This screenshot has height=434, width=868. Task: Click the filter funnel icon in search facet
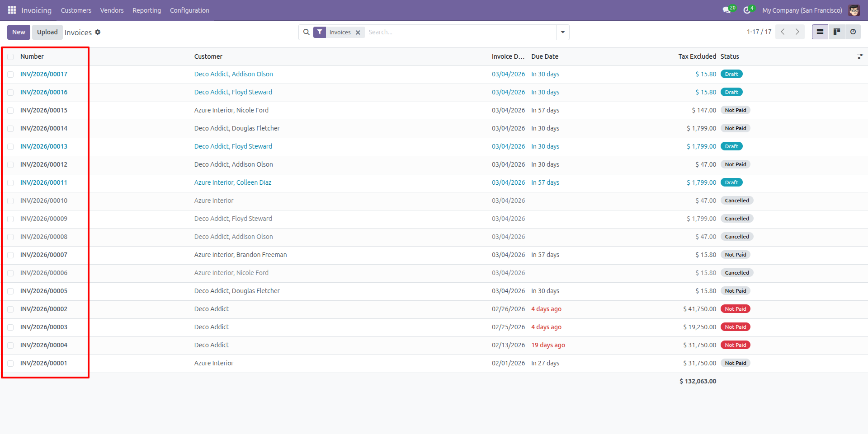point(320,32)
